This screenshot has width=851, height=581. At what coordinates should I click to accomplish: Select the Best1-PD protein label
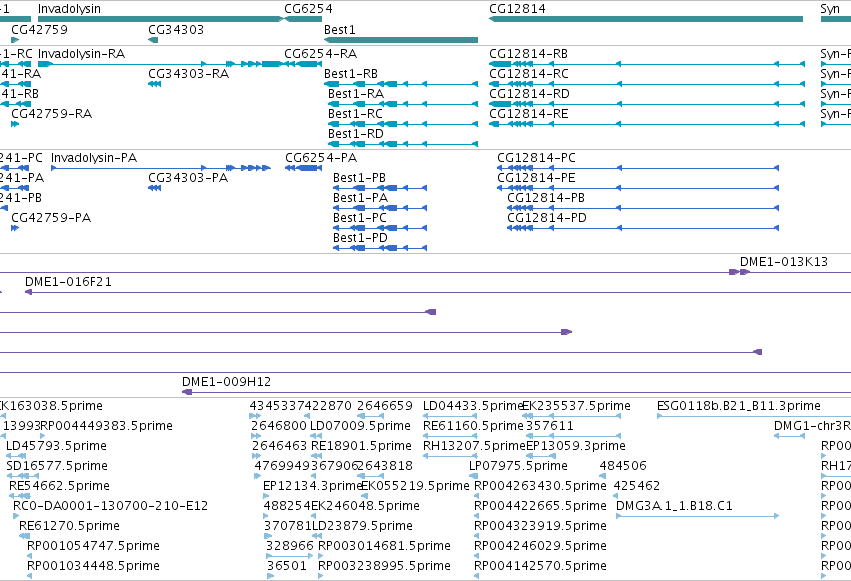coord(360,238)
